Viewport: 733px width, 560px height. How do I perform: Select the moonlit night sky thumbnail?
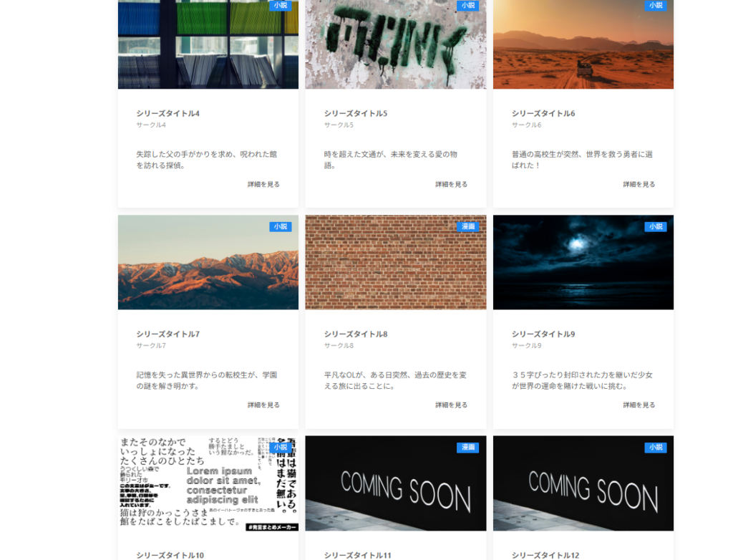click(x=583, y=263)
